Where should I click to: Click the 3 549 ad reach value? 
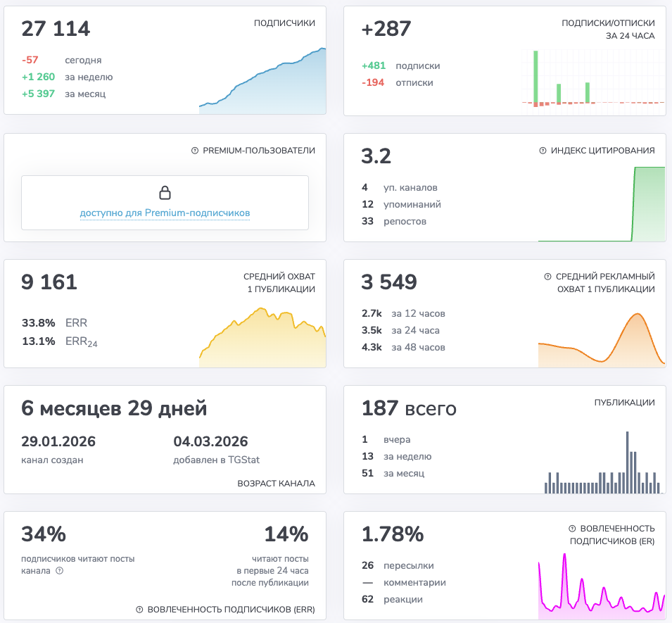(x=389, y=282)
